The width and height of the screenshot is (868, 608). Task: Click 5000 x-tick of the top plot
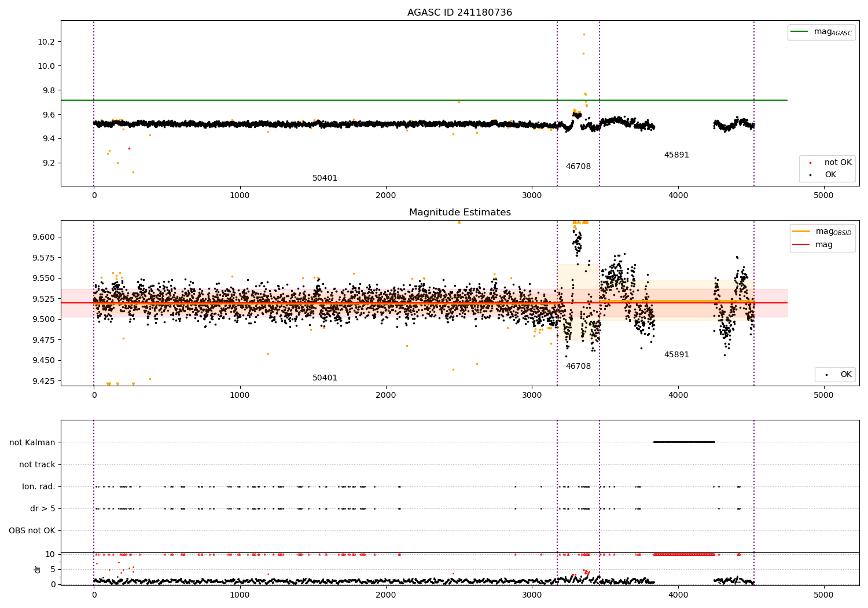coord(824,195)
